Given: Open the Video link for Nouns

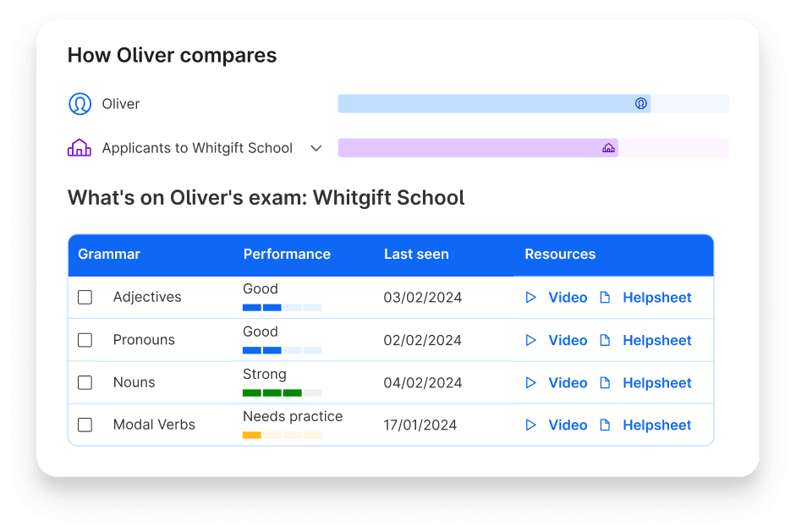Looking at the screenshot, I should 568,382.
